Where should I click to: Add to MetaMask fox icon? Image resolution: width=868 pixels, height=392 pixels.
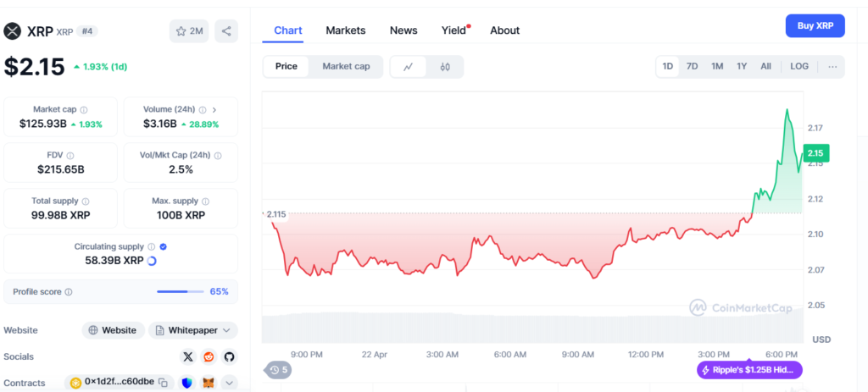pos(209,383)
